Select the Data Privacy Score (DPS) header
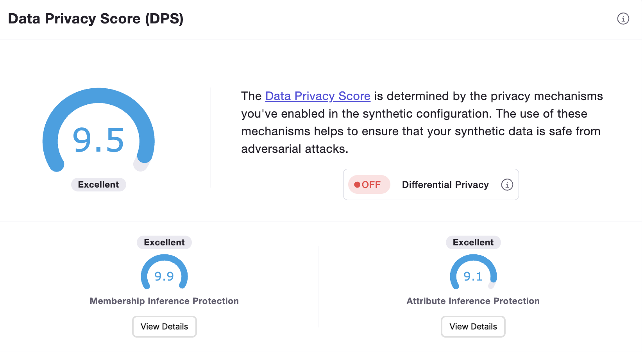 (x=95, y=18)
